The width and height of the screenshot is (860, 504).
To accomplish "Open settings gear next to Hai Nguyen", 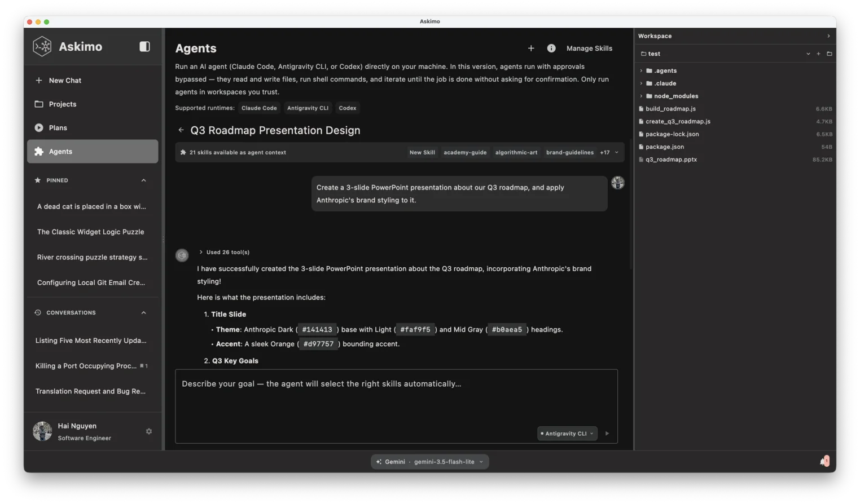I will tap(149, 432).
